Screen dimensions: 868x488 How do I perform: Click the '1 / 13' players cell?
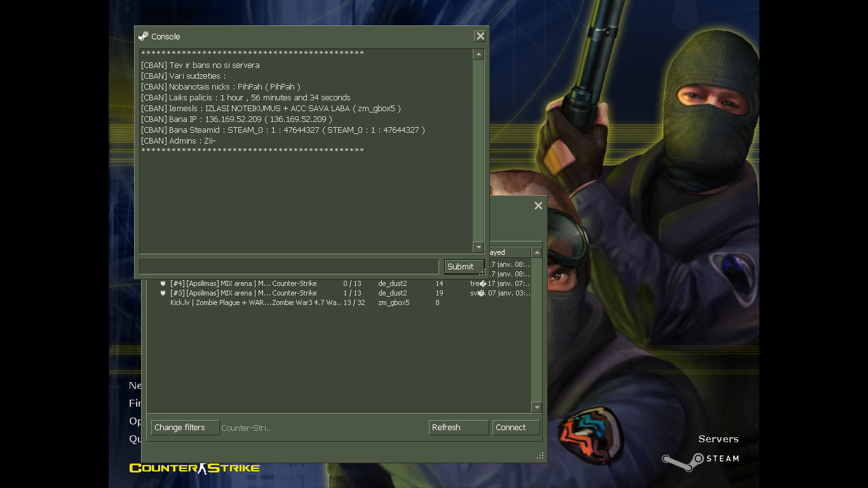pyautogui.click(x=352, y=293)
